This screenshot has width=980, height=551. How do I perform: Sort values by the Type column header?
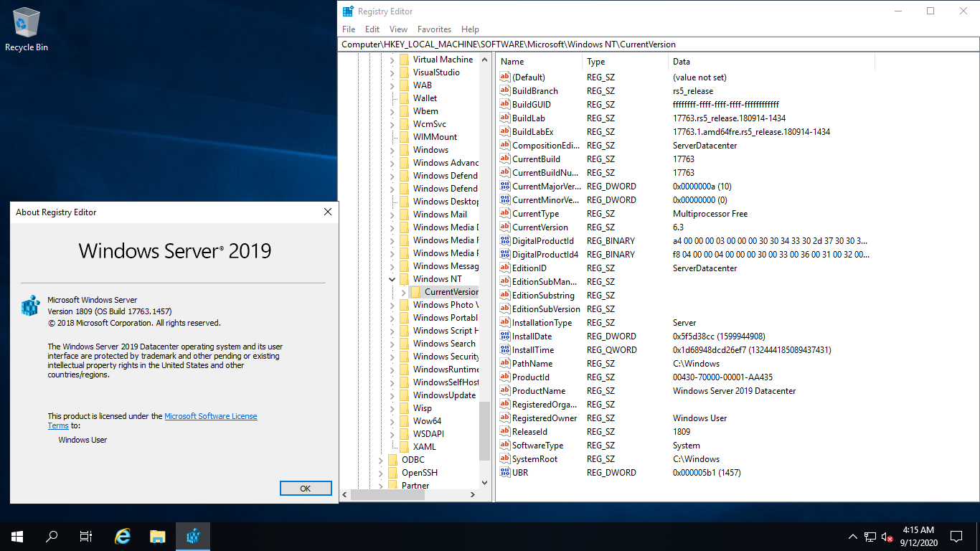[625, 62]
